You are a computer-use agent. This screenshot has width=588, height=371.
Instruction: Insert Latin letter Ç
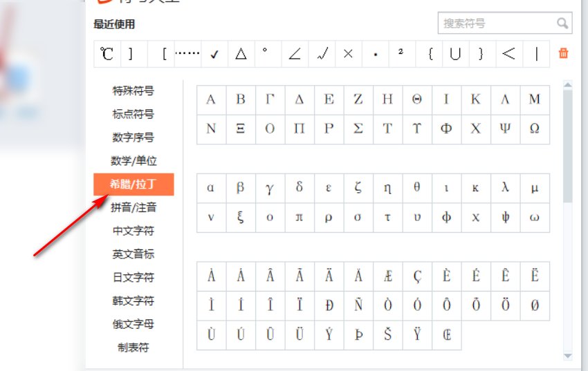pos(417,276)
